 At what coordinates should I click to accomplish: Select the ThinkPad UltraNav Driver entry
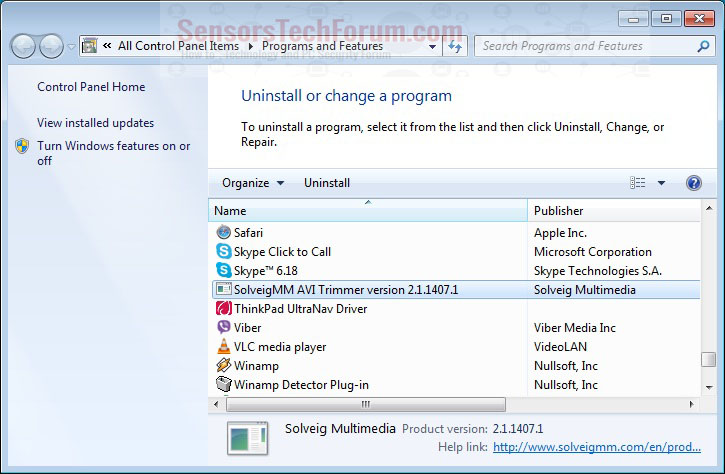(x=301, y=309)
